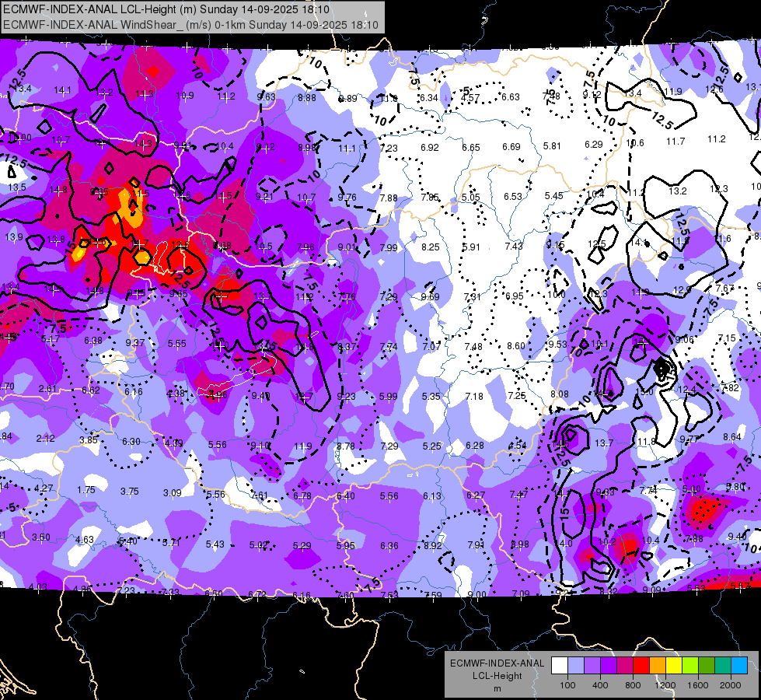Image resolution: width=761 pixels, height=700 pixels.
Task: Click the shear value 6.30 on map
Action: coord(131,442)
